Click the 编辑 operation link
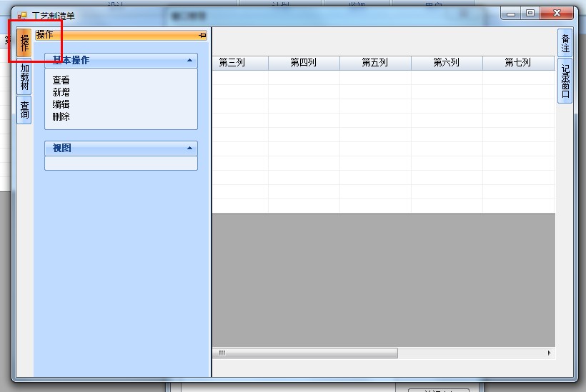Viewport: 586px width, 392px height. (x=61, y=105)
